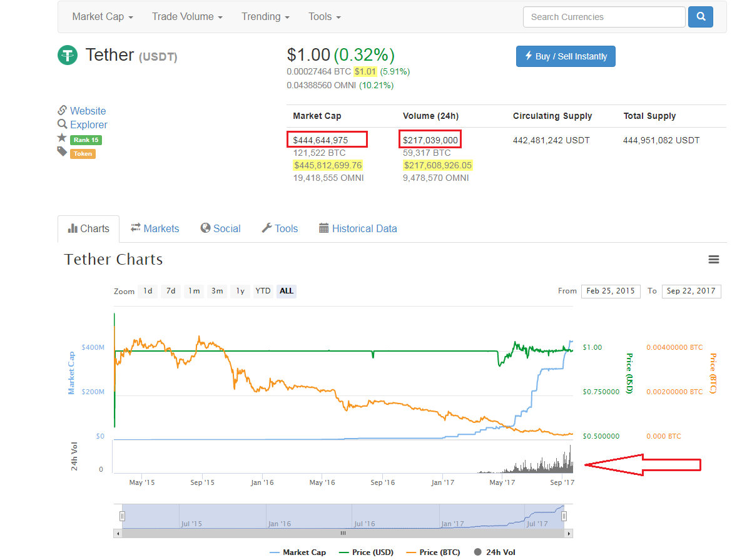
Task: Open the Historical Data tab
Action: click(358, 229)
